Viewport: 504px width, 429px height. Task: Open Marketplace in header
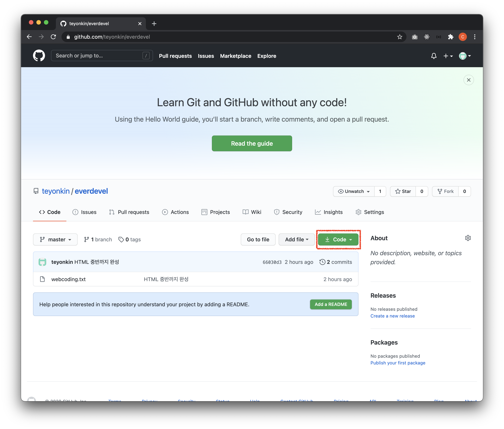point(235,56)
